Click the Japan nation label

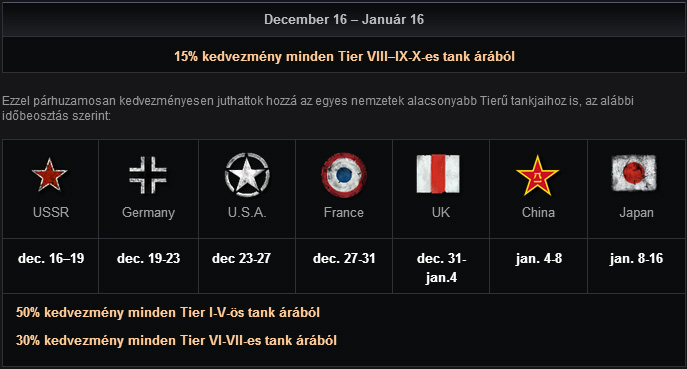click(636, 213)
